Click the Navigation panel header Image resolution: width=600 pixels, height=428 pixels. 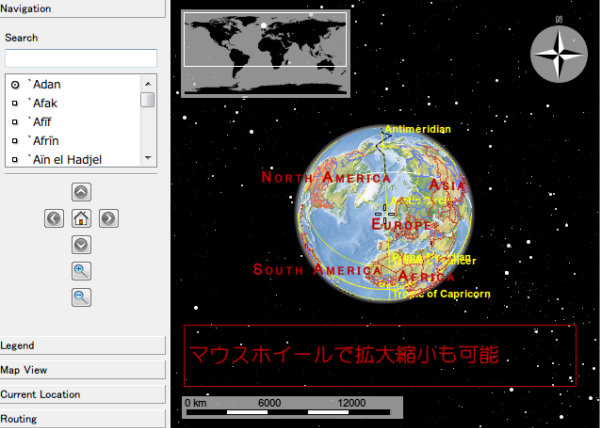82,8
